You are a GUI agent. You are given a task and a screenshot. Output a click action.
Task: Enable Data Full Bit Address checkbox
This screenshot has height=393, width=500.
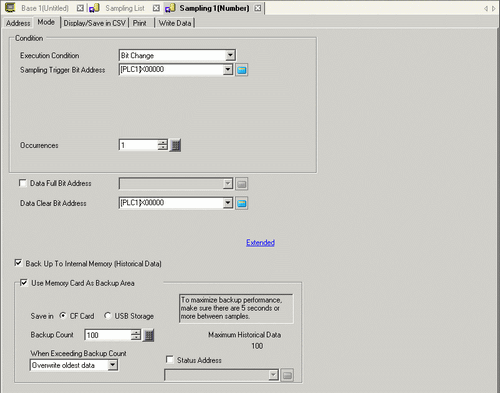23,183
